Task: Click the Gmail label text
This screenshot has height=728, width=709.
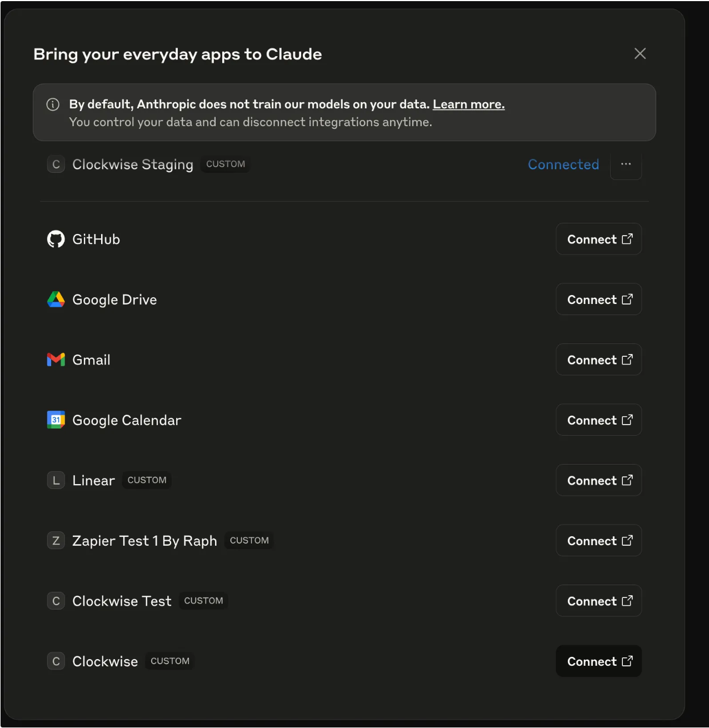Action: (x=91, y=360)
